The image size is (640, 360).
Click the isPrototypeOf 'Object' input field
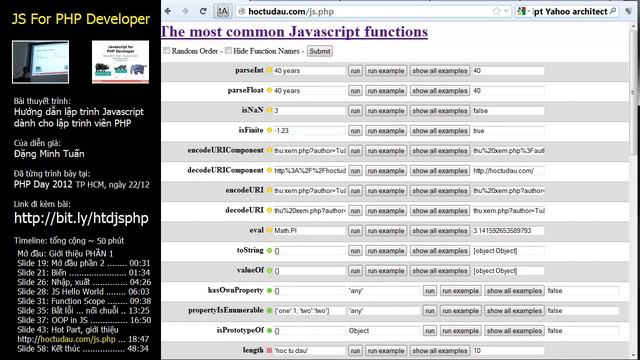tap(384, 331)
